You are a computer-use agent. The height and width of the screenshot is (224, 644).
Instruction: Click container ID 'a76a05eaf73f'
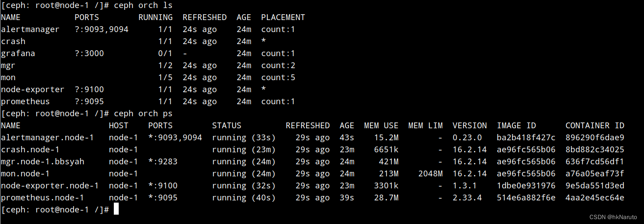(x=595, y=174)
